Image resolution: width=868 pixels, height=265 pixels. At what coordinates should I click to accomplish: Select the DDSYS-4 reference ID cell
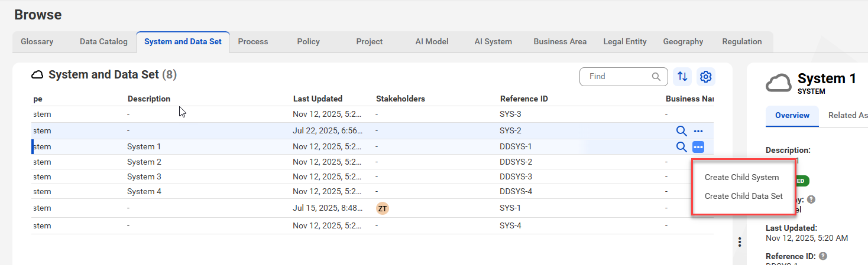coord(516,192)
